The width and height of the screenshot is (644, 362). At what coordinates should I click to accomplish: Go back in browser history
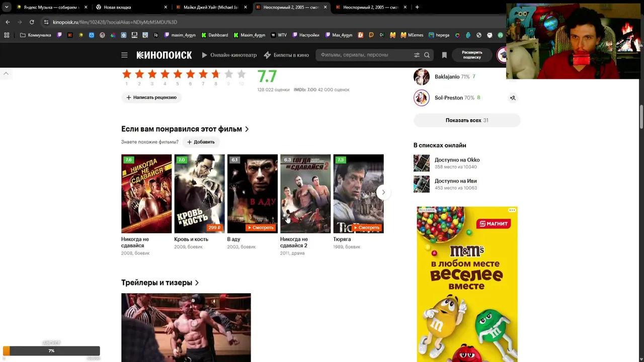[x=8, y=22]
